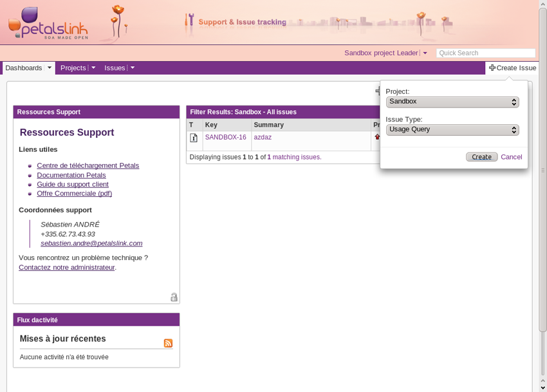Open the Issue Type dropdown showing Usage Query
The height and width of the screenshot is (392, 547).
click(x=452, y=129)
